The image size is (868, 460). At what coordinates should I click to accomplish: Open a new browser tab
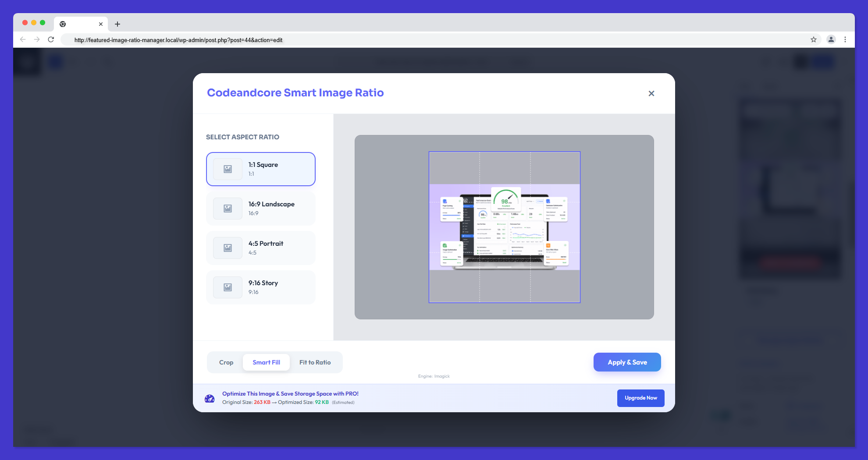click(x=117, y=24)
